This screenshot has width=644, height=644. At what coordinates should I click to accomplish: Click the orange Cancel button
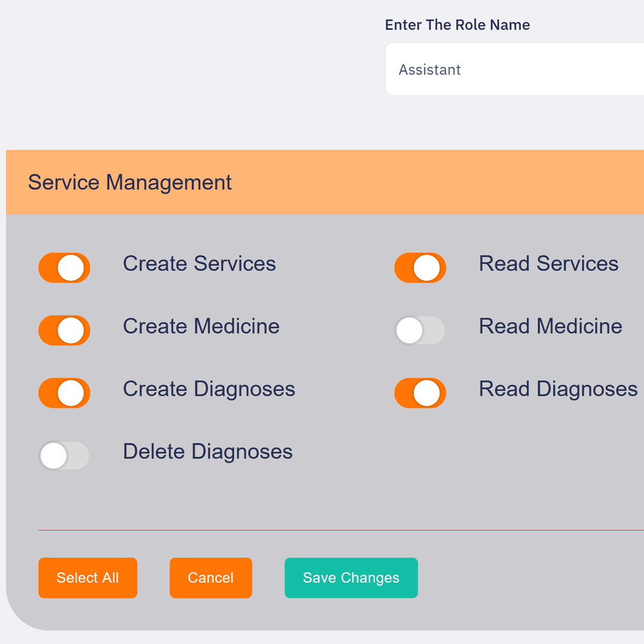(x=210, y=578)
